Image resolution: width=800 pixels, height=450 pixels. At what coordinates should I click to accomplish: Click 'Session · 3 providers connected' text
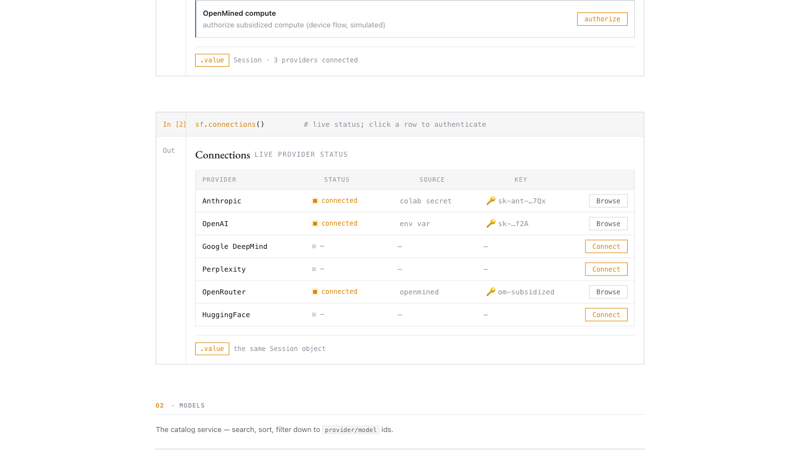click(x=295, y=60)
